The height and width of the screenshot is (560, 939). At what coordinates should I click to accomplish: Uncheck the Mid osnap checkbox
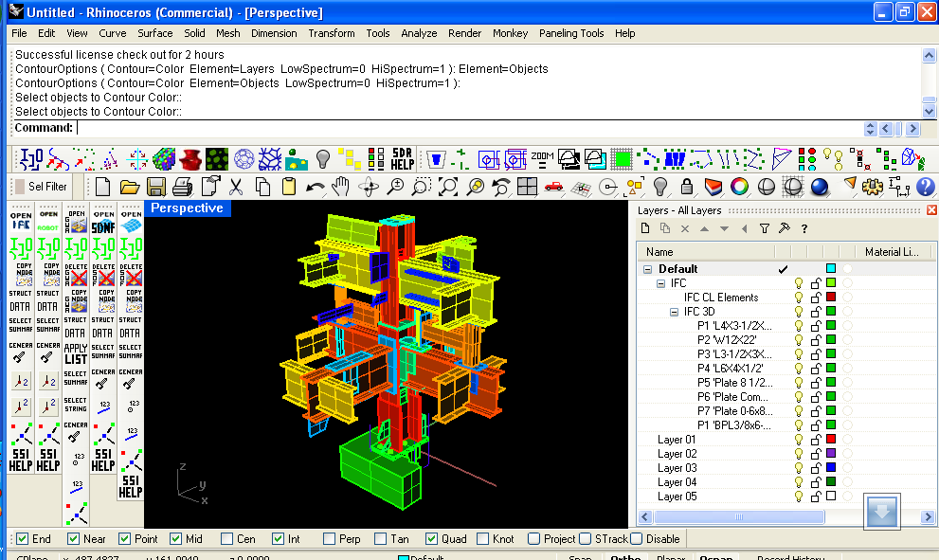(175, 538)
